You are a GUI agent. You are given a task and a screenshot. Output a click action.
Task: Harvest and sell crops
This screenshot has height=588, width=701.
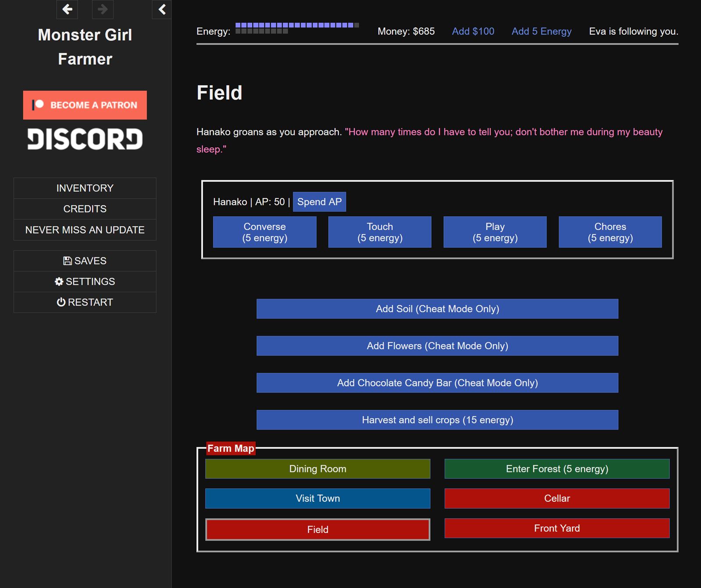437,419
